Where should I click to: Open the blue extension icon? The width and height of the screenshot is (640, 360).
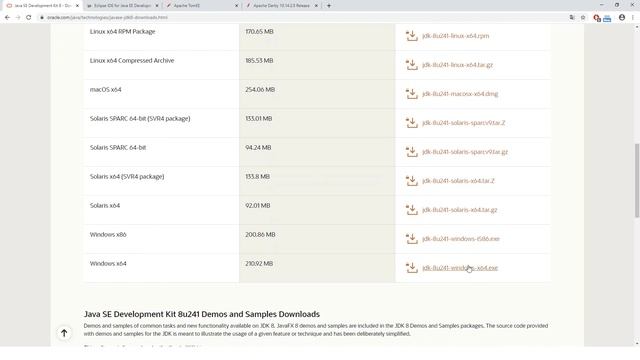[607, 18]
